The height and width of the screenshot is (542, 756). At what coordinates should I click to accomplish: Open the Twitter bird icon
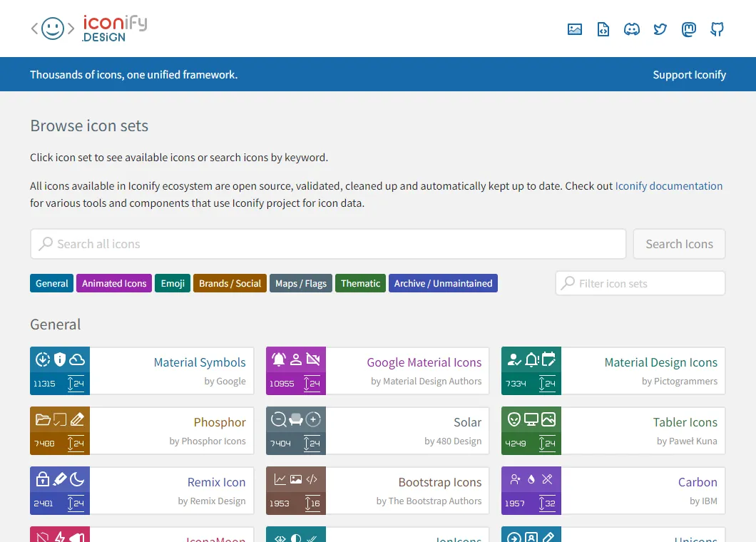point(660,29)
